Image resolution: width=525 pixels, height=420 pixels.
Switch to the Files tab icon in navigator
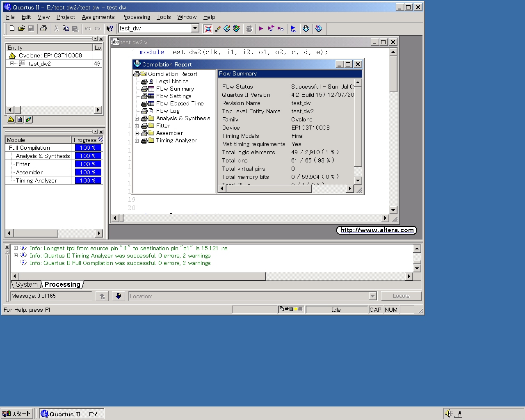[20, 119]
